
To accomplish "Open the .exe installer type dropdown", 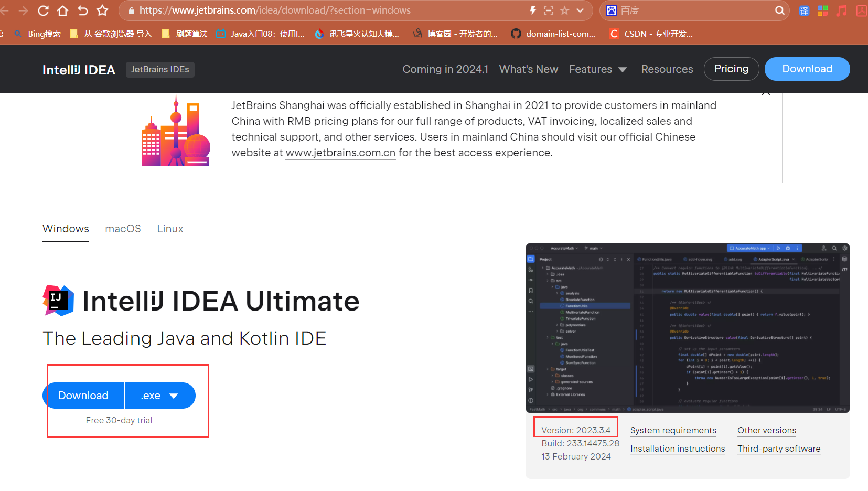I will tap(160, 396).
